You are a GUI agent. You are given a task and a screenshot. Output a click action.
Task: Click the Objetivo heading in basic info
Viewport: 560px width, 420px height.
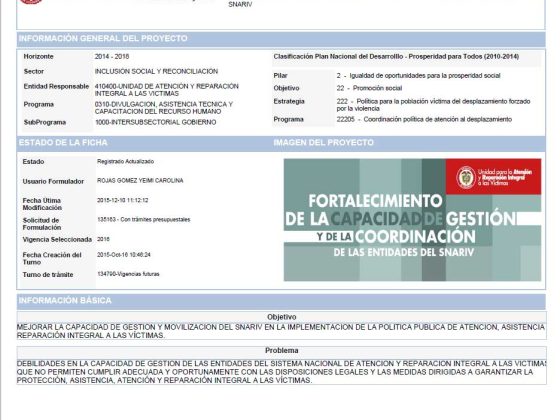pyautogui.click(x=281, y=317)
